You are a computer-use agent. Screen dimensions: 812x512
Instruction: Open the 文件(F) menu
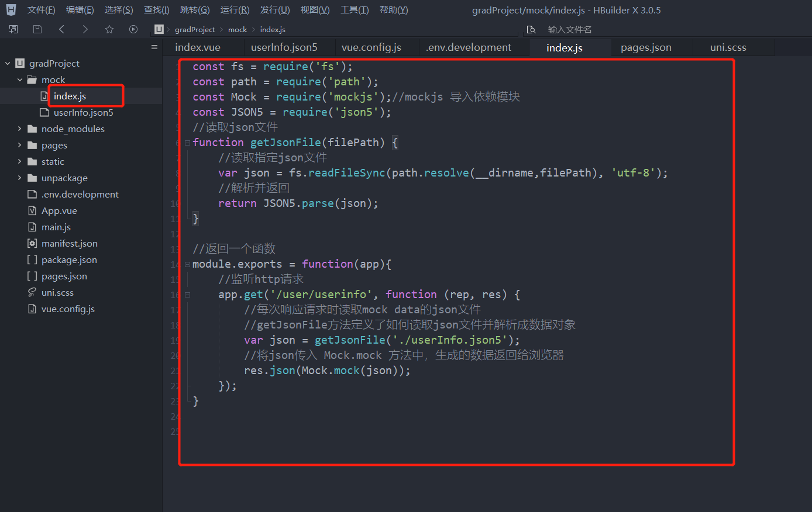tap(41, 10)
